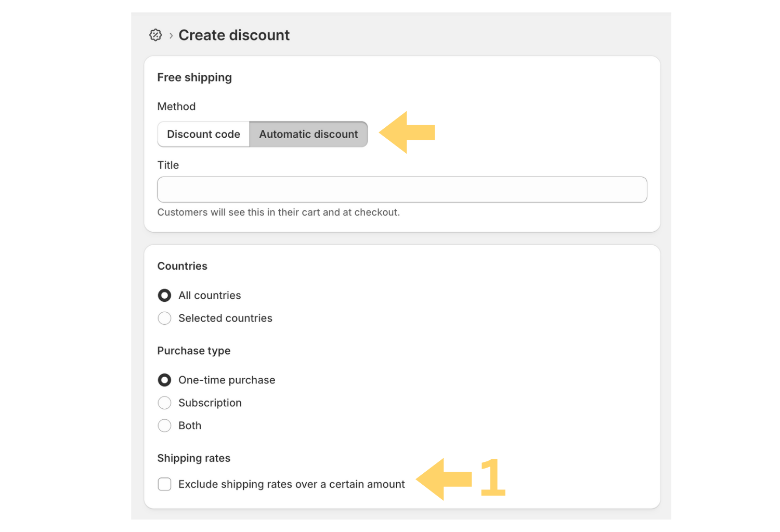Image resolution: width=780 pixels, height=532 pixels.
Task: Click the Method label above the segmented control
Action: pos(176,107)
